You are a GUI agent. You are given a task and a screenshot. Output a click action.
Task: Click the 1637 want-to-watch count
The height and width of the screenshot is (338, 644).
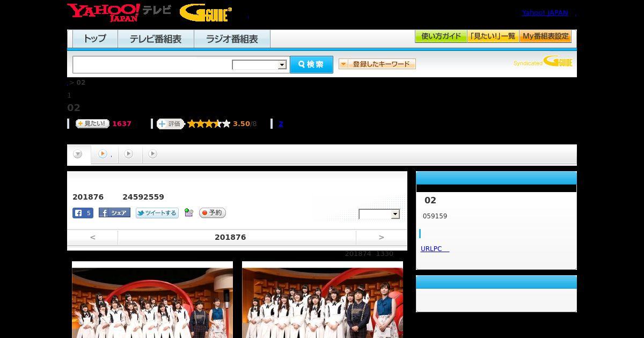[122, 124]
